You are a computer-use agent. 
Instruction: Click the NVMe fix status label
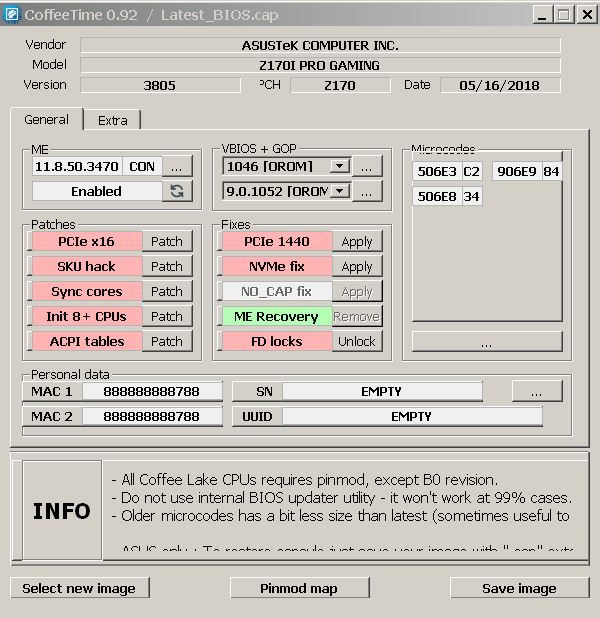277,266
